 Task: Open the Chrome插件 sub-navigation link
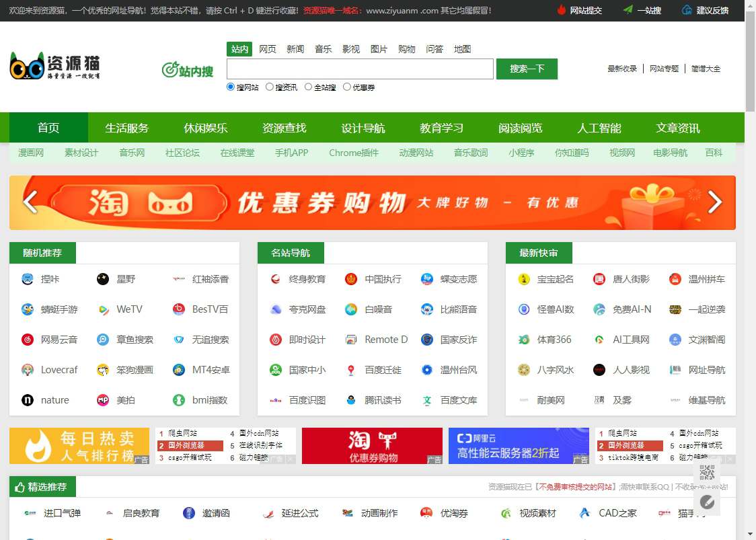click(x=353, y=153)
